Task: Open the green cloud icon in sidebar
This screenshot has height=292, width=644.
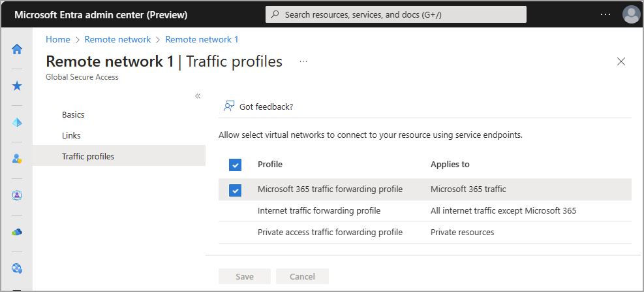Action: (x=17, y=233)
